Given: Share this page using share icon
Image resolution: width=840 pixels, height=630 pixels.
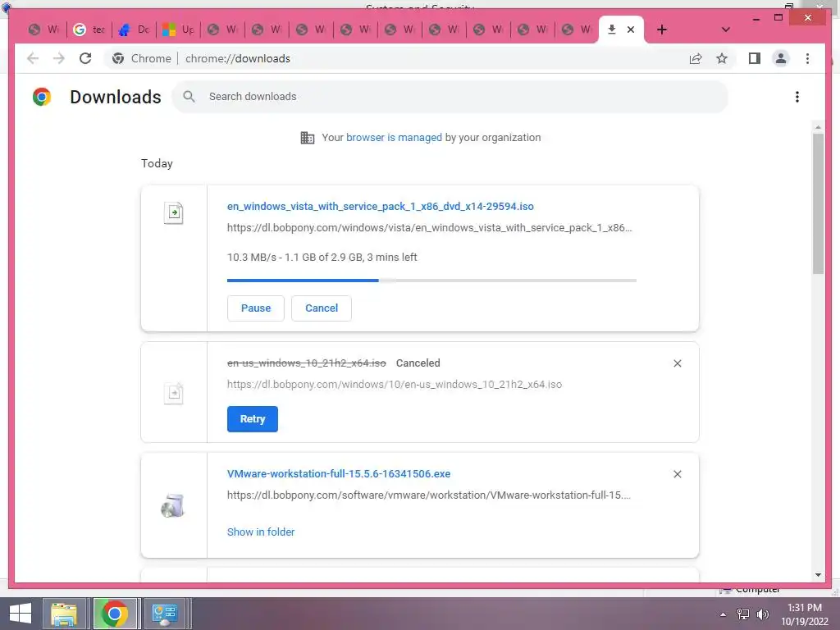Looking at the screenshot, I should (696, 58).
